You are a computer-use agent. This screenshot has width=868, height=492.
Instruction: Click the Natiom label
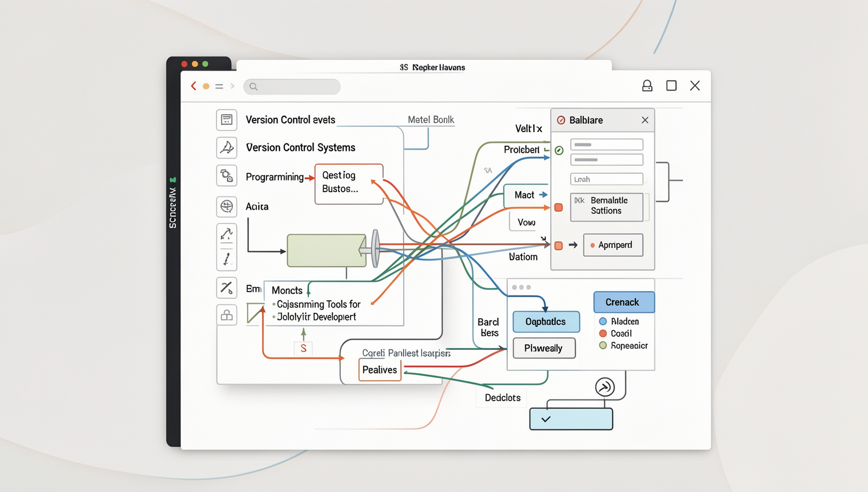pyautogui.click(x=523, y=257)
